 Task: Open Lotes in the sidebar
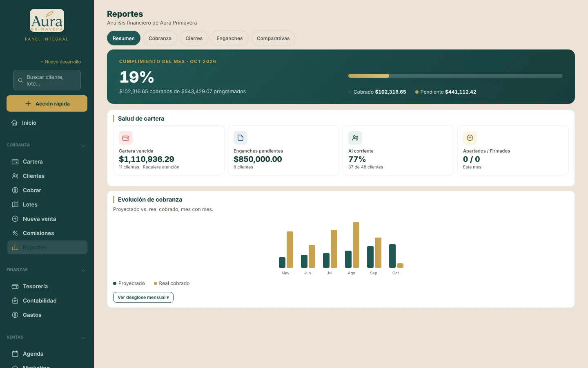point(47,204)
